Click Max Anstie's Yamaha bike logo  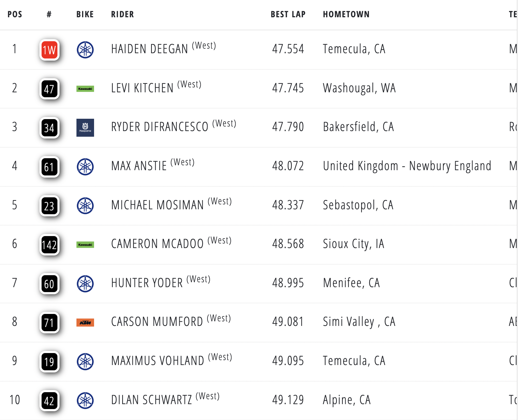tap(85, 167)
